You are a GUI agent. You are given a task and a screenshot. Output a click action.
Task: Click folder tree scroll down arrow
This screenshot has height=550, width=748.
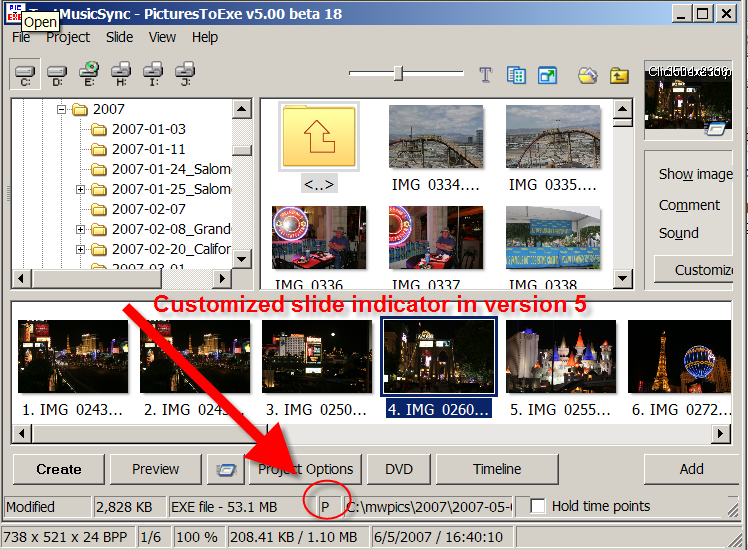click(242, 259)
